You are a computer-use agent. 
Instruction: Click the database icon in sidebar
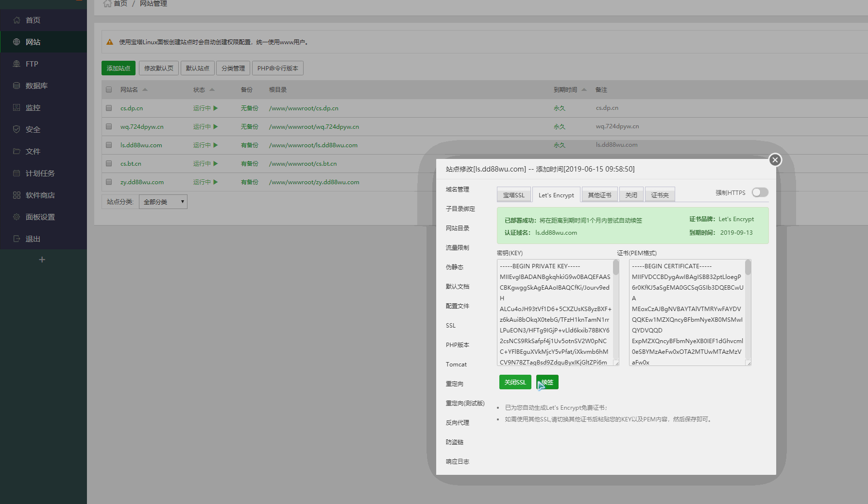click(x=17, y=86)
